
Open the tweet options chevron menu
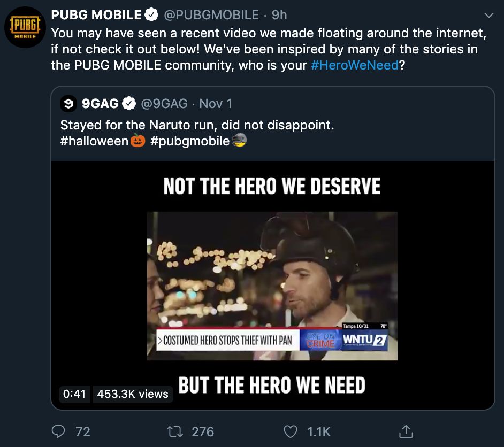(488, 15)
